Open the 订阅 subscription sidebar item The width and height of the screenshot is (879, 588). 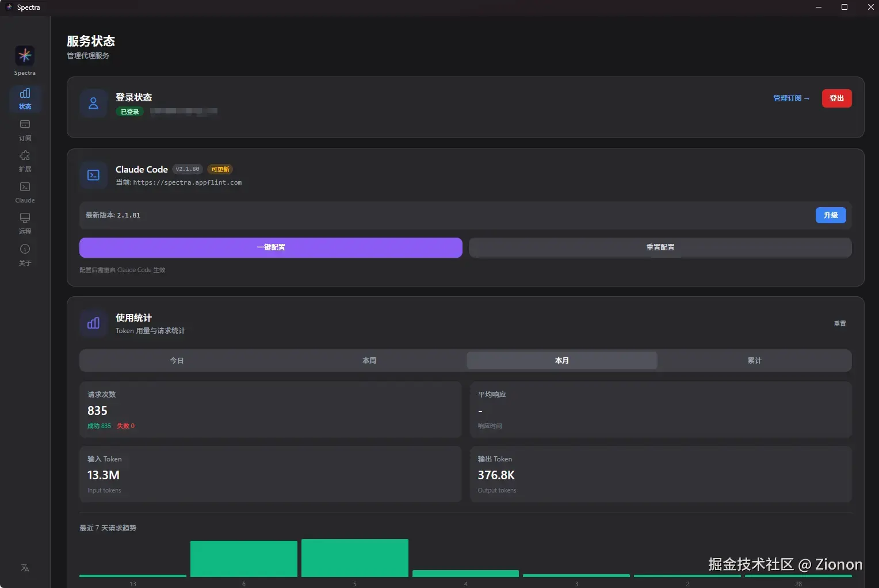25,130
